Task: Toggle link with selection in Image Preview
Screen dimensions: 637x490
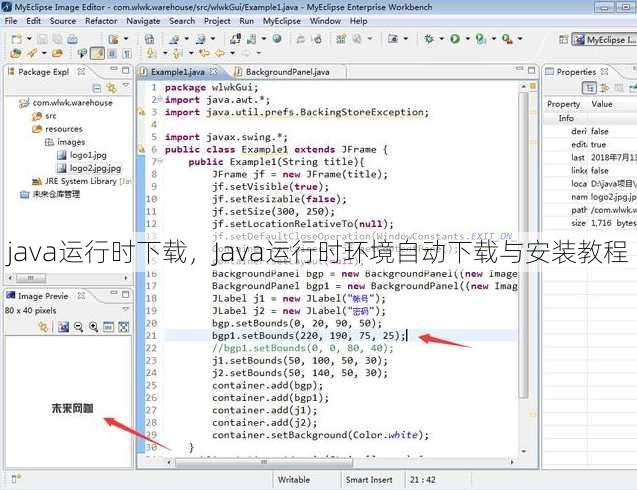Action: point(43,327)
